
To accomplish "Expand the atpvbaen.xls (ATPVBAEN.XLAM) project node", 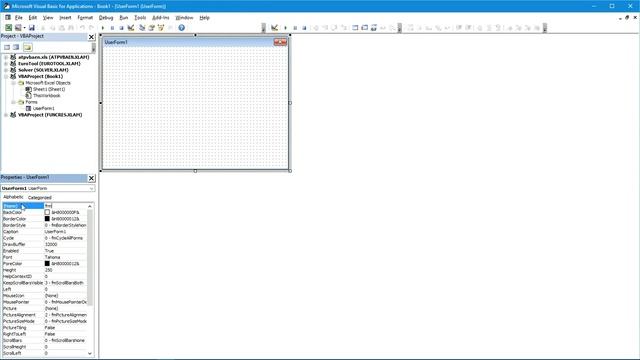I will click(6, 57).
